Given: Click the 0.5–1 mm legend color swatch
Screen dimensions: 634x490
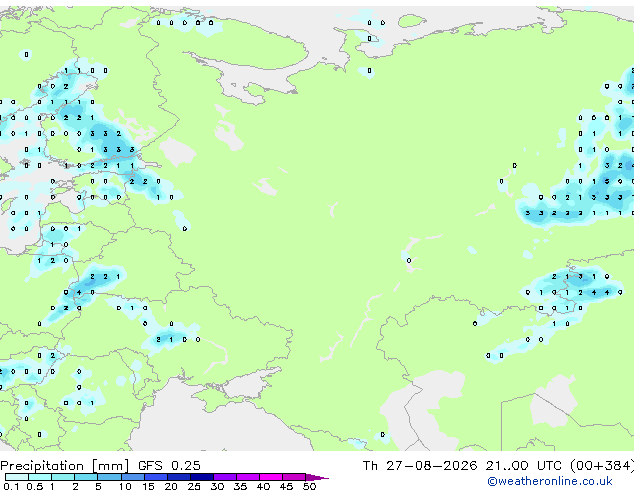Looking at the screenshot, I should pyautogui.click(x=40, y=477).
